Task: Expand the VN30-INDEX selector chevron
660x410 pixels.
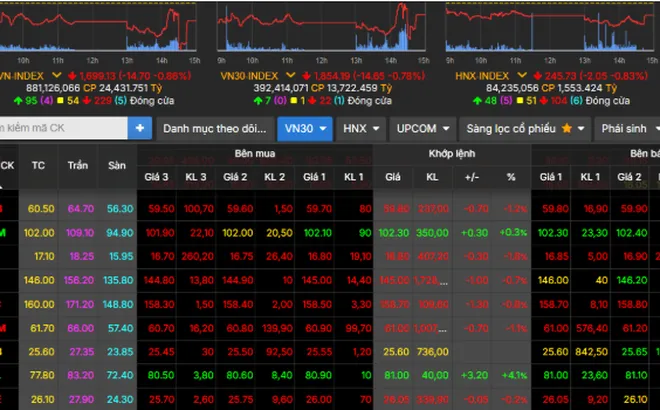Action: (290, 75)
